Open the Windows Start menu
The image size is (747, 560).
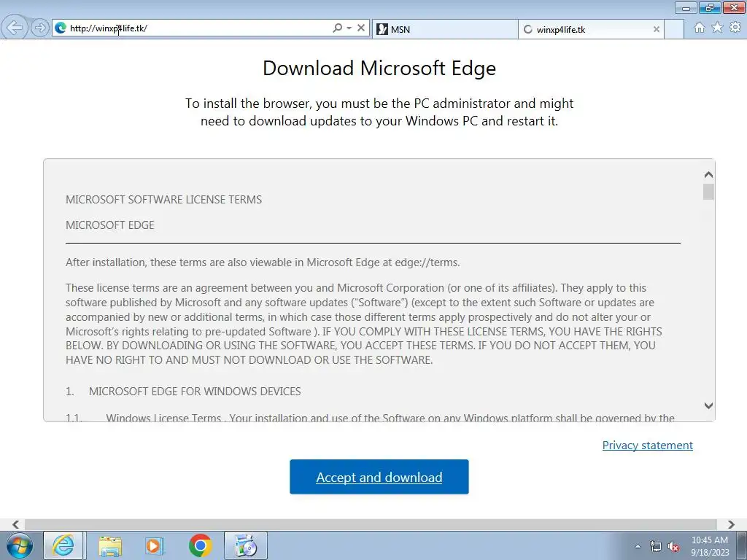click(20, 545)
